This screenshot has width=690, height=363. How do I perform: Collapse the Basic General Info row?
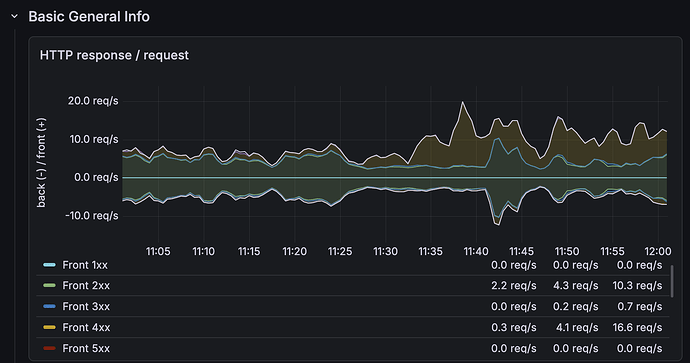[15, 17]
